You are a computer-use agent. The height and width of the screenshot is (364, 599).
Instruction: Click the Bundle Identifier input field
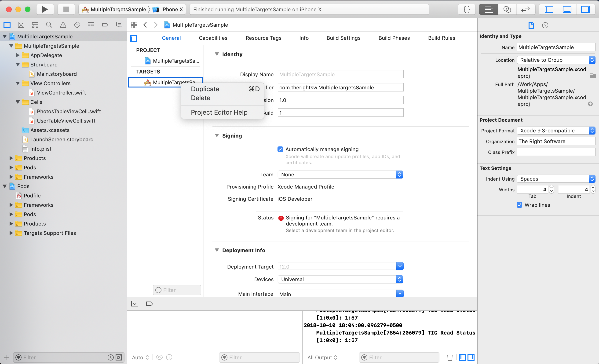[341, 87]
